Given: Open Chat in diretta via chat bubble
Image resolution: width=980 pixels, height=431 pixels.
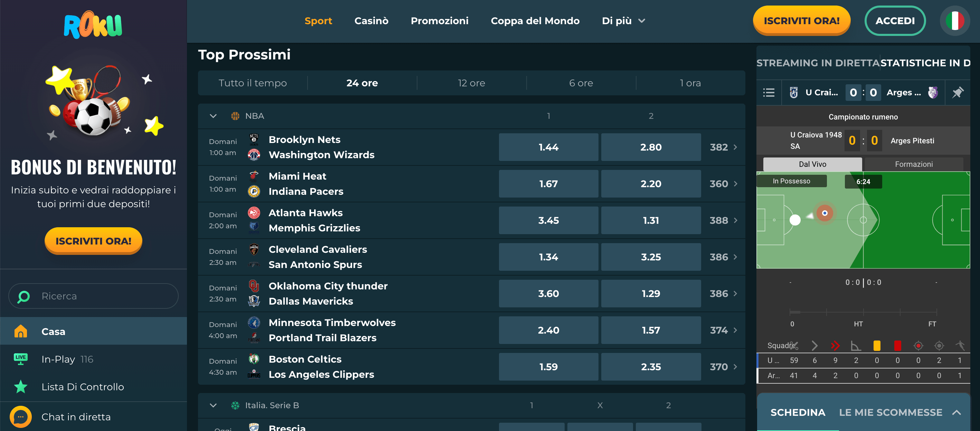Looking at the screenshot, I should (20, 416).
